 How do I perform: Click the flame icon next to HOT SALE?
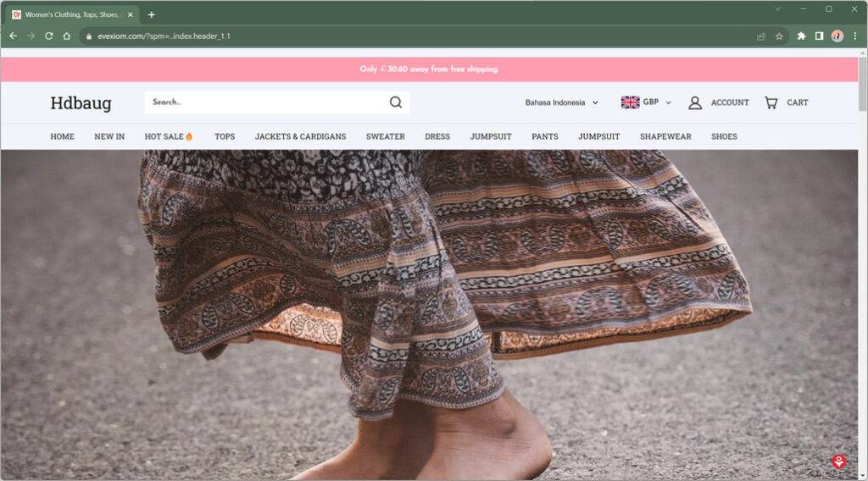[x=189, y=136]
